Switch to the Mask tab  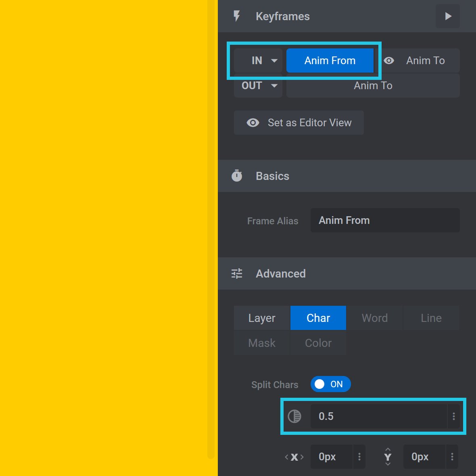coord(262,343)
